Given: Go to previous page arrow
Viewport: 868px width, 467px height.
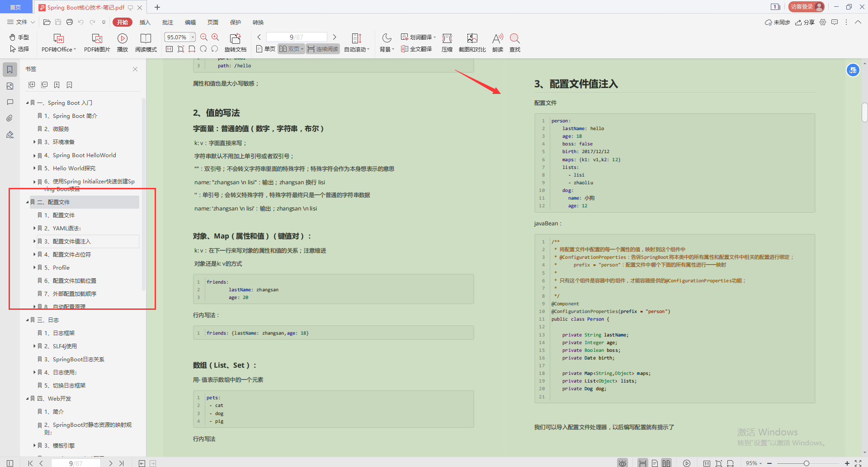Looking at the screenshot, I should (259, 37).
